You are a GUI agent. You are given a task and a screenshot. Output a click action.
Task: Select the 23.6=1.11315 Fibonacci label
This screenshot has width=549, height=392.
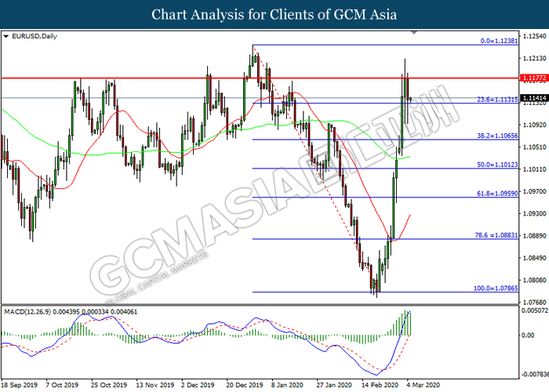click(497, 100)
